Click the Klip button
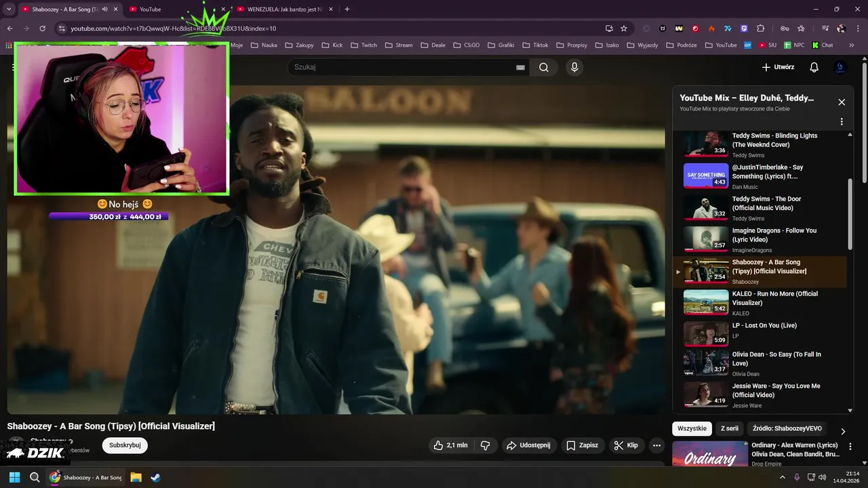The height and width of the screenshot is (488, 868). pyautogui.click(x=626, y=445)
